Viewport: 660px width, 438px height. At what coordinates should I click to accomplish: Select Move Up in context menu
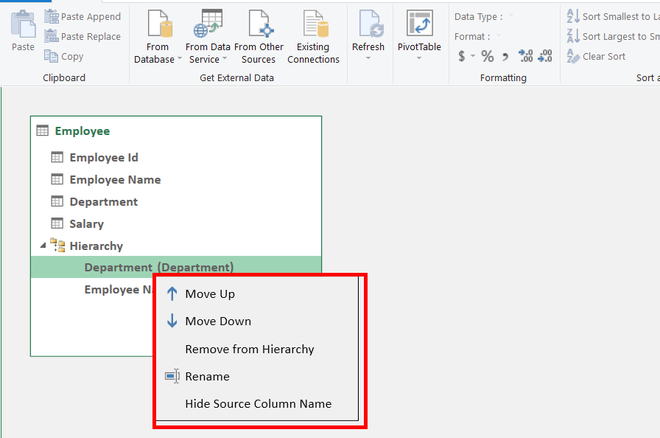point(210,294)
